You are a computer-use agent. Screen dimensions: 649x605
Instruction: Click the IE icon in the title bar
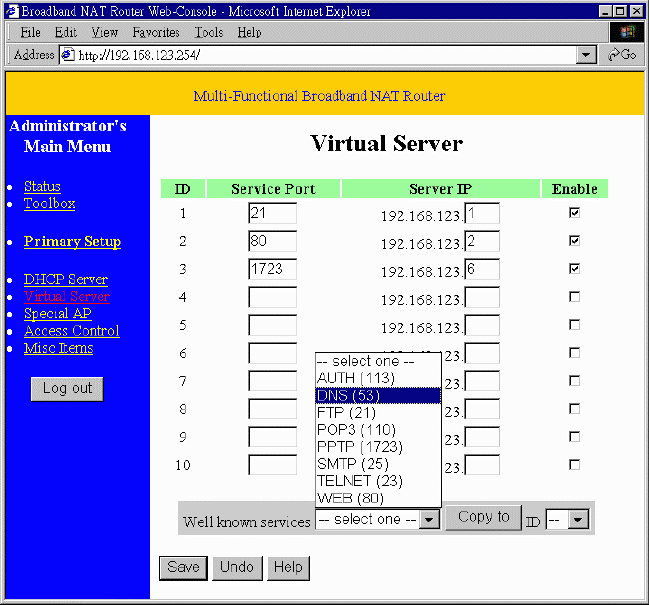pos(12,12)
